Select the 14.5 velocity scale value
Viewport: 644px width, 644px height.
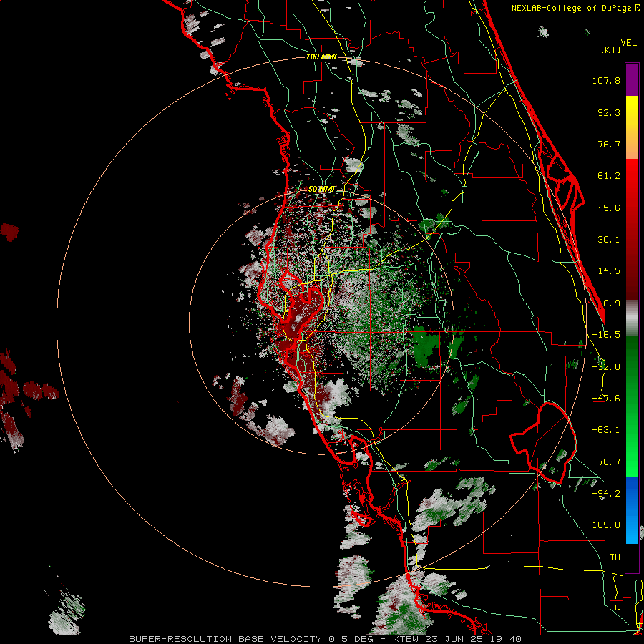[x=609, y=271]
